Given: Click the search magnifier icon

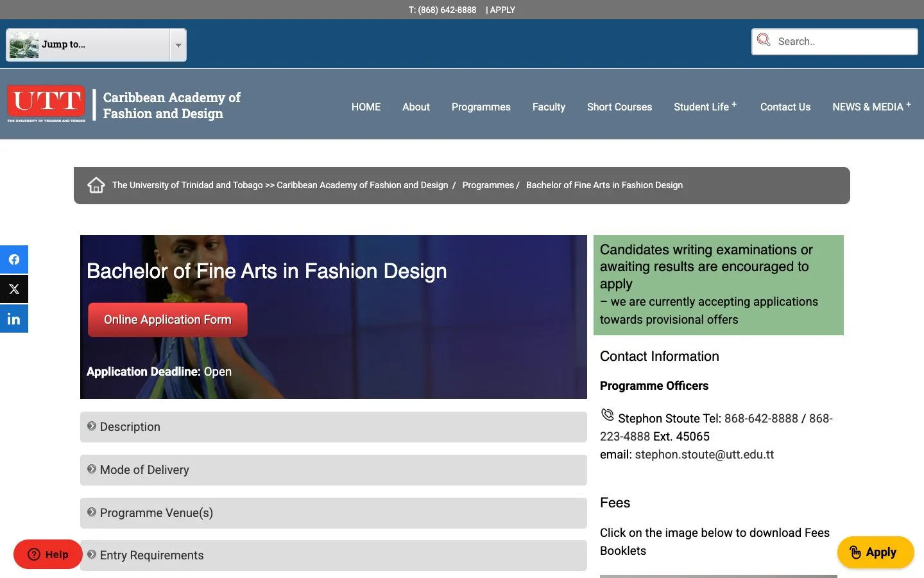Looking at the screenshot, I should [x=764, y=40].
